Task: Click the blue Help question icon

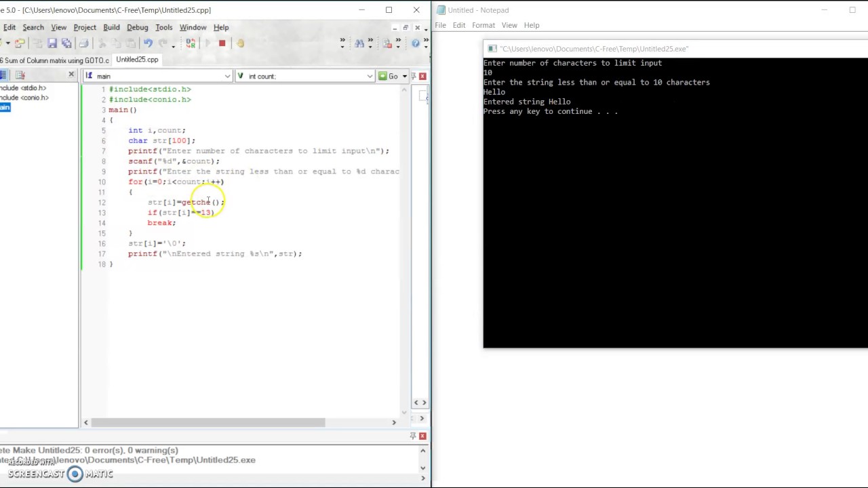Action: click(415, 43)
